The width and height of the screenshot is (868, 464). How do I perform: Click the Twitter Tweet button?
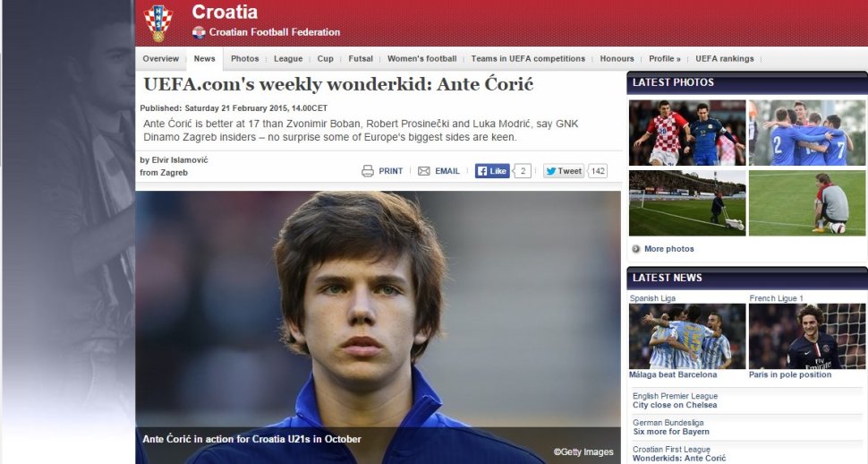(x=564, y=171)
